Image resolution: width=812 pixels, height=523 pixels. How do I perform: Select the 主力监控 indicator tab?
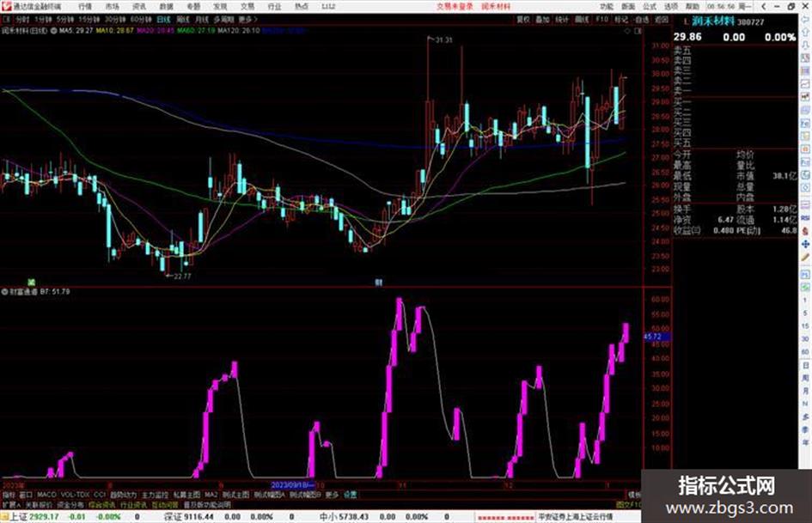[x=155, y=495]
